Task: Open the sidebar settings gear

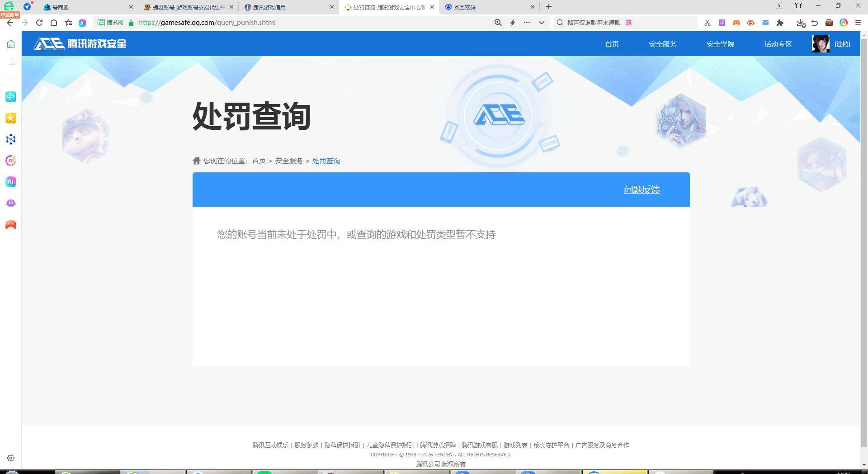Action: tap(11, 458)
